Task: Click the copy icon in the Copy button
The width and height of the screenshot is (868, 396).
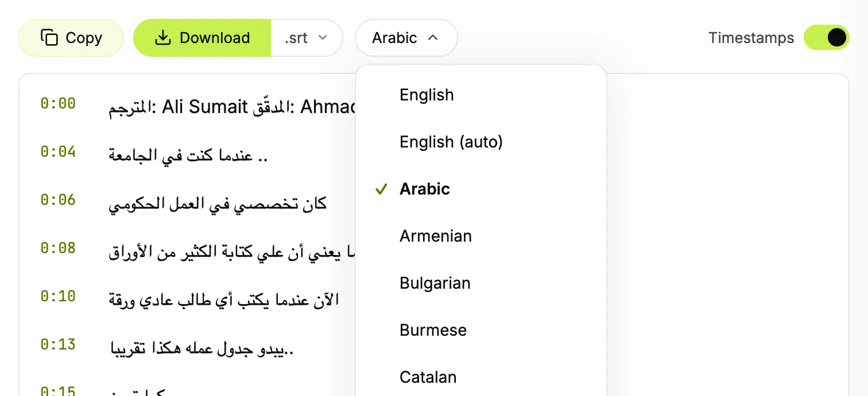Action: coord(49,38)
